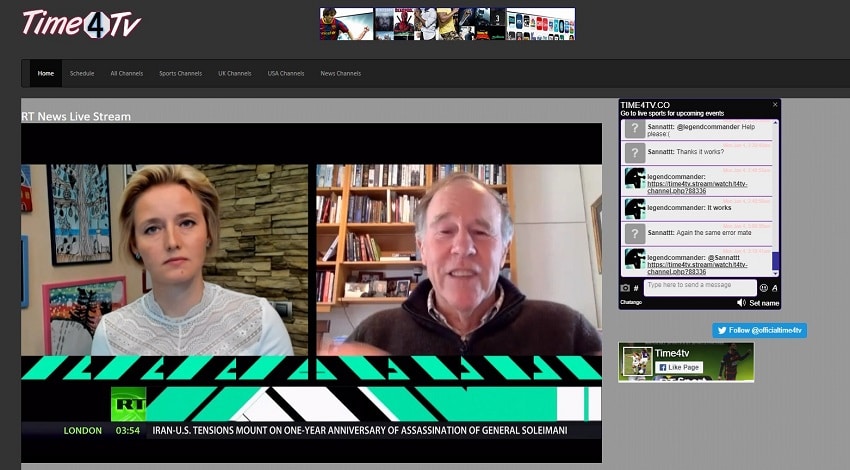Click avatar beside 'Again the same error mate'

[x=635, y=234]
